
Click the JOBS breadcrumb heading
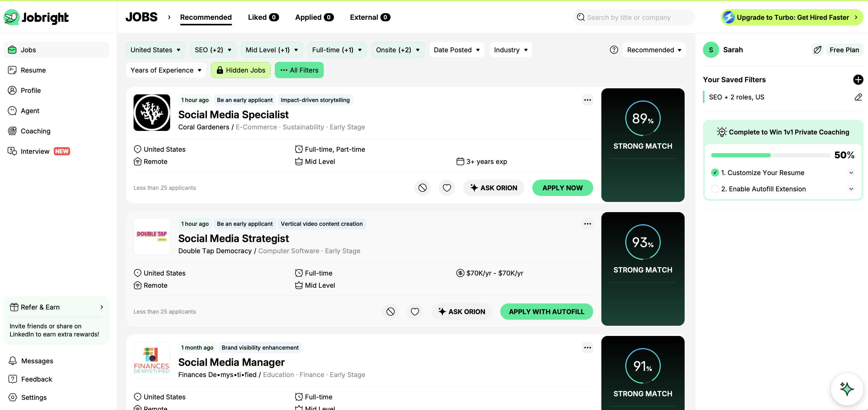tap(141, 17)
